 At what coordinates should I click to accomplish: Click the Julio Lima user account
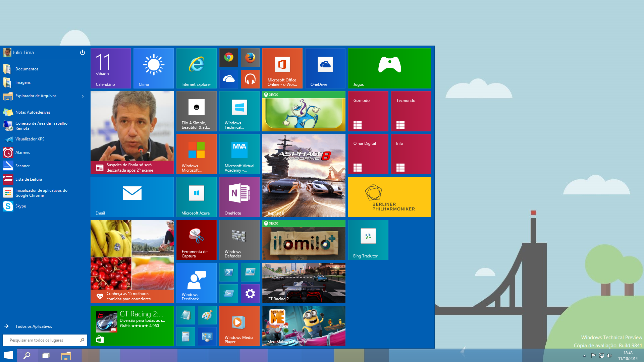18,53
